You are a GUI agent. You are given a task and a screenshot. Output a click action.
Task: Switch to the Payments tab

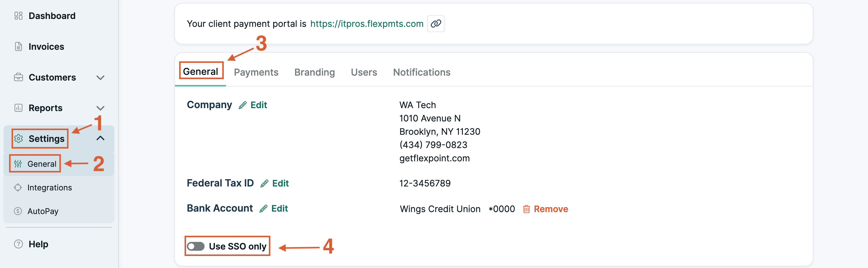tap(256, 72)
